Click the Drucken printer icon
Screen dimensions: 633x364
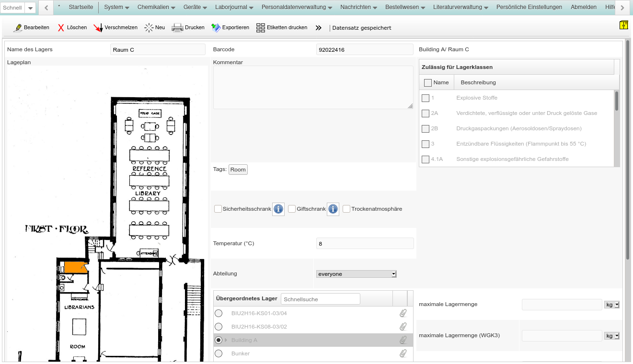click(x=177, y=28)
